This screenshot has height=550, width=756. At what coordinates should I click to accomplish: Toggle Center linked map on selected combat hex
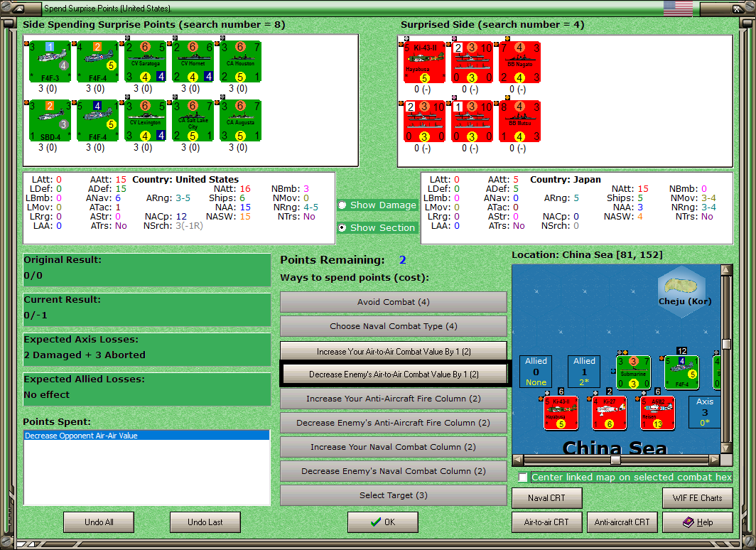(523, 478)
